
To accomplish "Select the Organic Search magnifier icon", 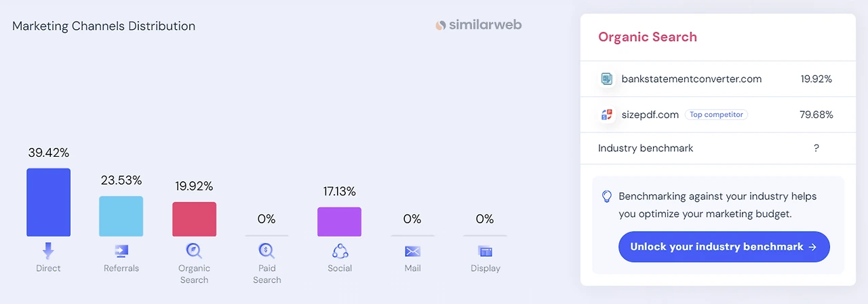I will coord(194,251).
